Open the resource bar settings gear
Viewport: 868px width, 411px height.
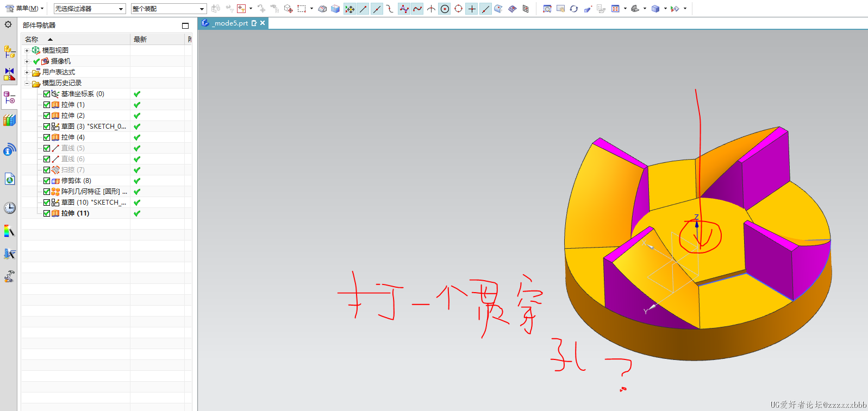coord(8,24)
